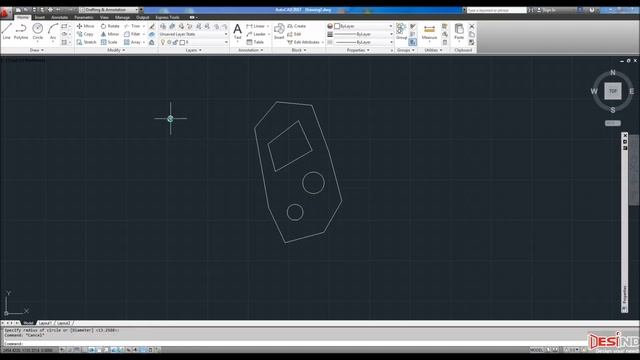Open the Output ribbon tab
The height and width of the screenshot is (360, 640).
tap(142, 18)
